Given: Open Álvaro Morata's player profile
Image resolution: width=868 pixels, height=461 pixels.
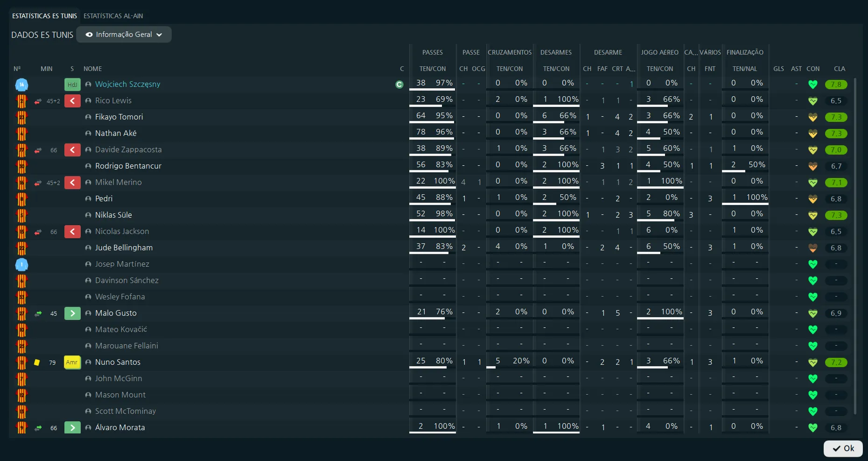Looking at the screenshot, I should tap(120, 428).
